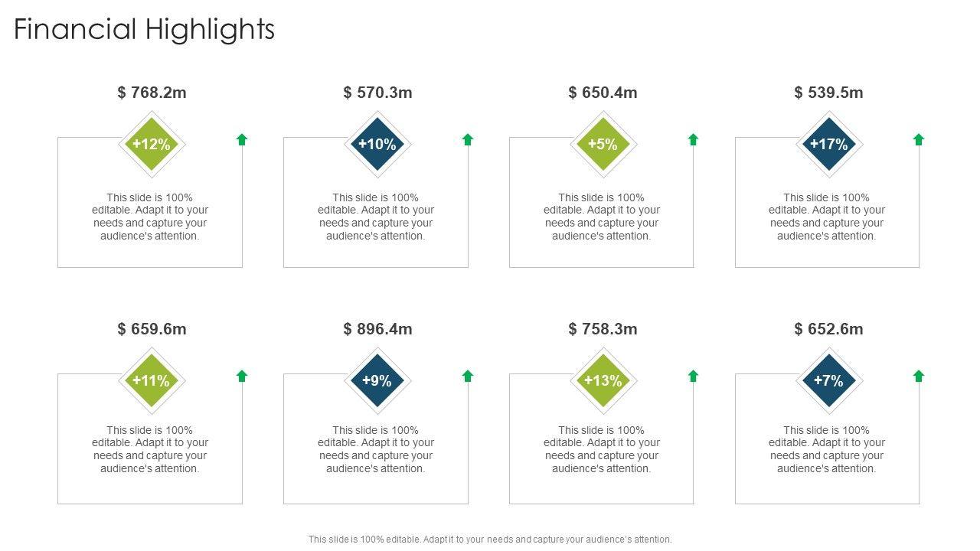Click the $ 896.4m amount heading

pyautogui.click(x=377, y=329)
